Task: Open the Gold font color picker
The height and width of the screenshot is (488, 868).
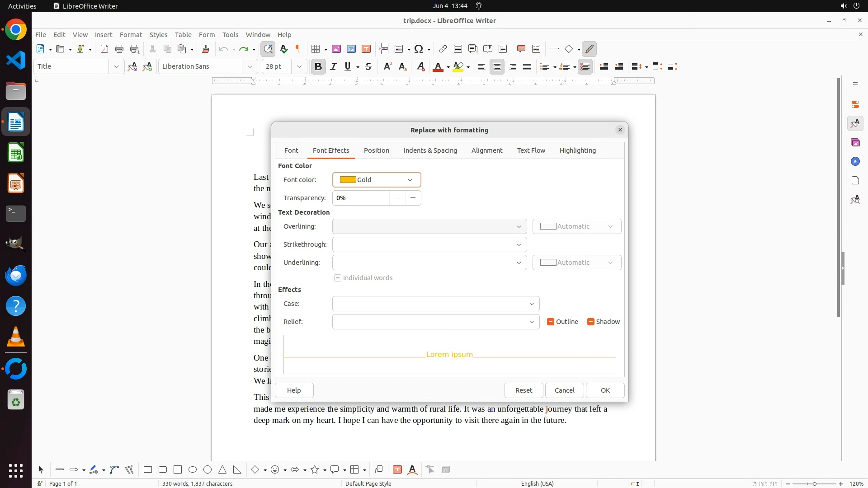Action: [376, 180]
